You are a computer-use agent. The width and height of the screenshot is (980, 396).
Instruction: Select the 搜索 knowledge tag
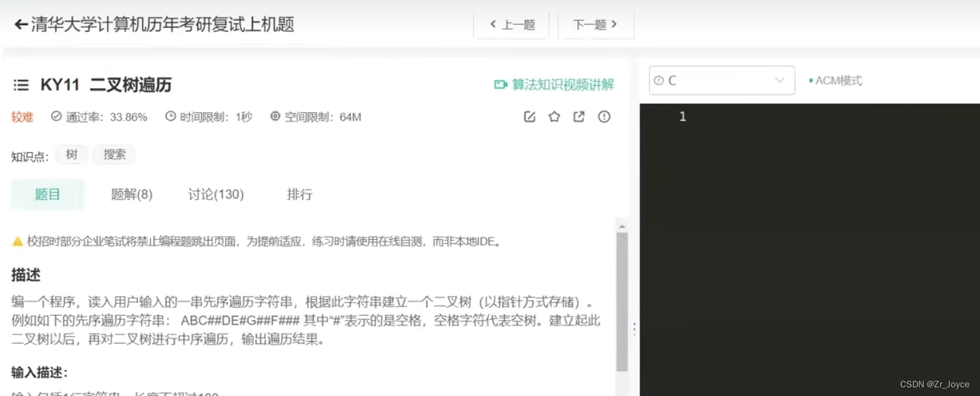tap(114, 155)
